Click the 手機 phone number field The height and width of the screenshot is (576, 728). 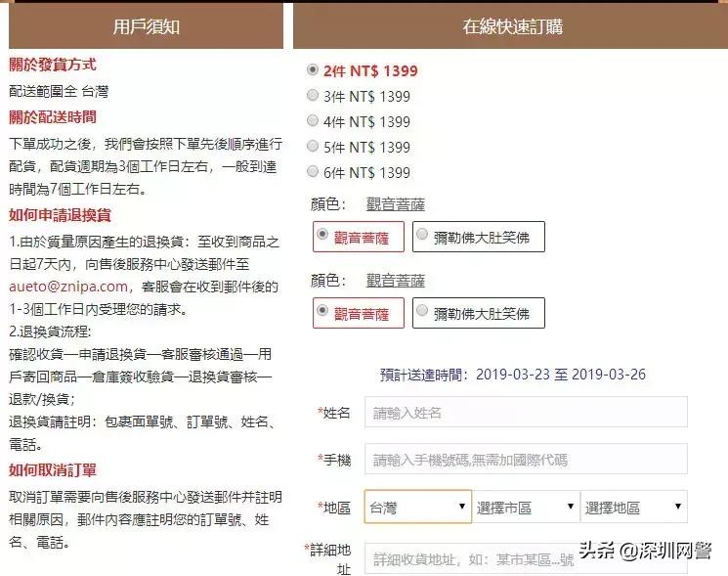[x=526, y=459]
